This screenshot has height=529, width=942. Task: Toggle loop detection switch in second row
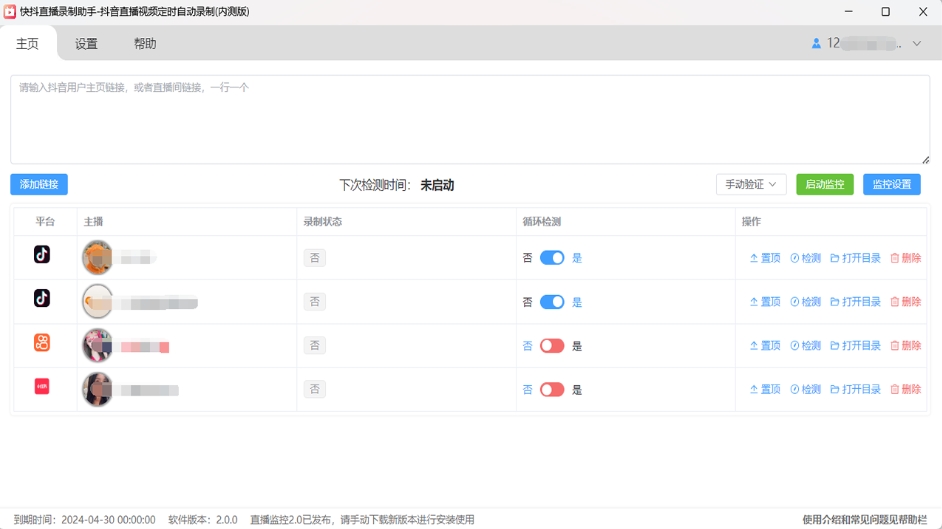point(552,301)
